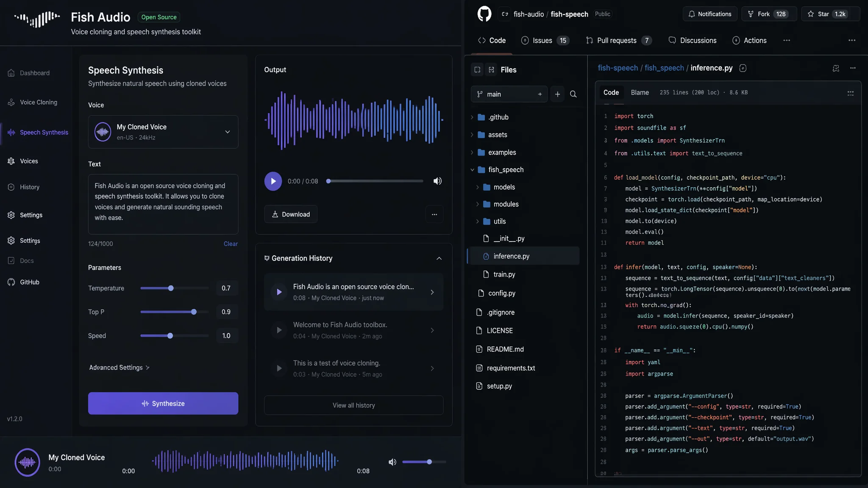Open Voice Cloning in the sidebar
This screenshot has width=868, height=488.
(33, 102)
